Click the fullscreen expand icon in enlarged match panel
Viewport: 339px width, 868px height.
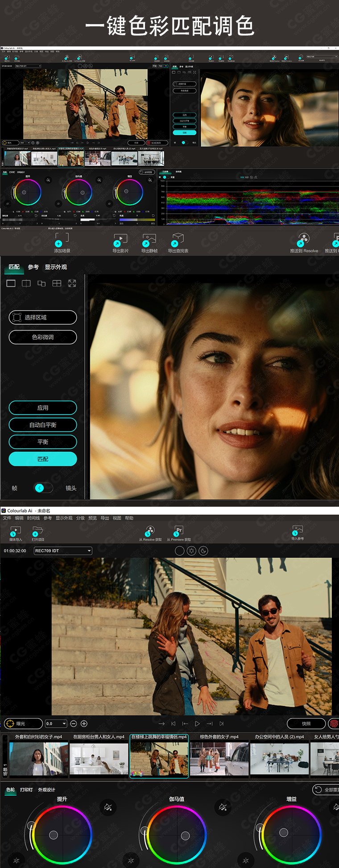(x=72, y=283)
